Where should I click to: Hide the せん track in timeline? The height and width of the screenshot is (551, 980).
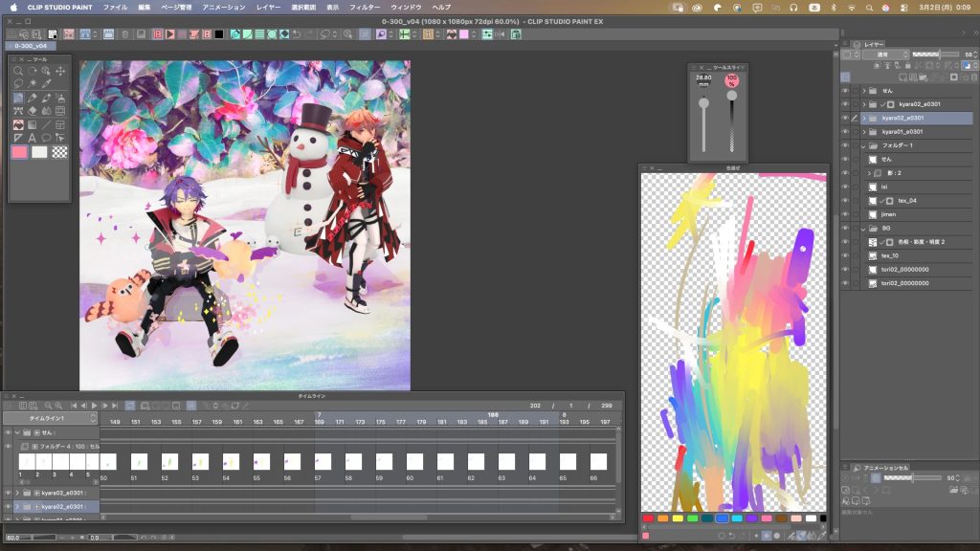[8, 432]
